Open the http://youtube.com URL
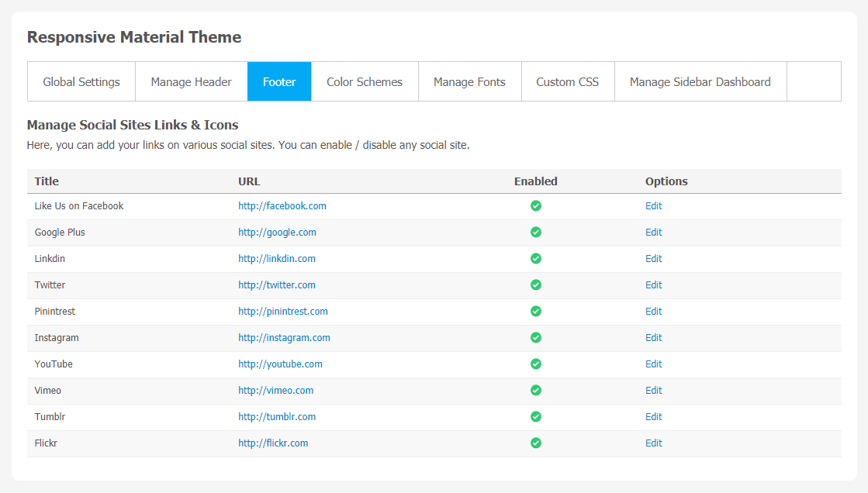Viewport: 868px width, 493px height. [280, 364]
